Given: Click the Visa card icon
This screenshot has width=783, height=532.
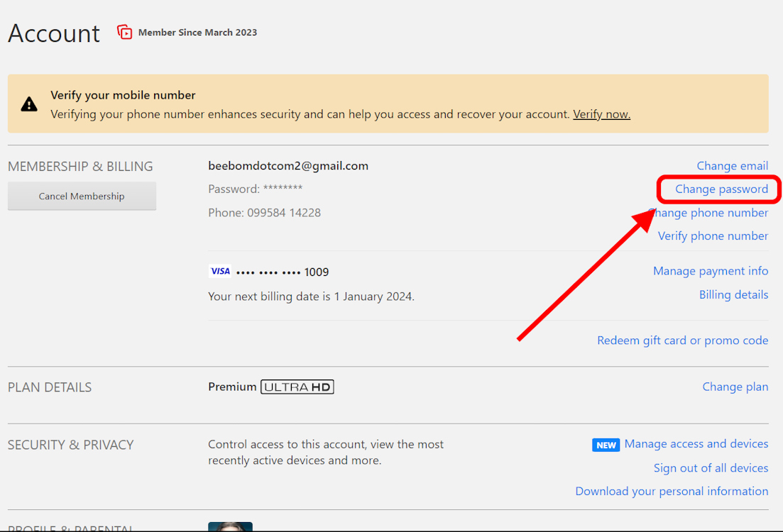Looking at the screenshot, I should [219, 270].
